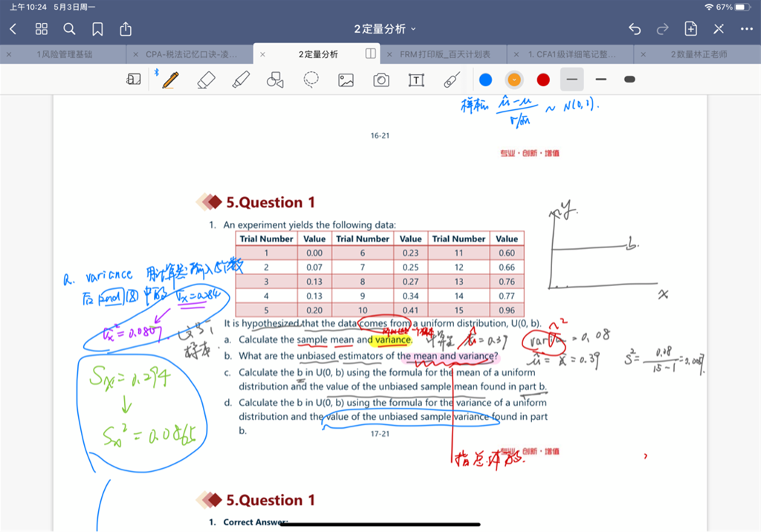Toggle split view on the current tab
Image resolution: width=761 pixels, height=532 pixels.
coord(370,53)
